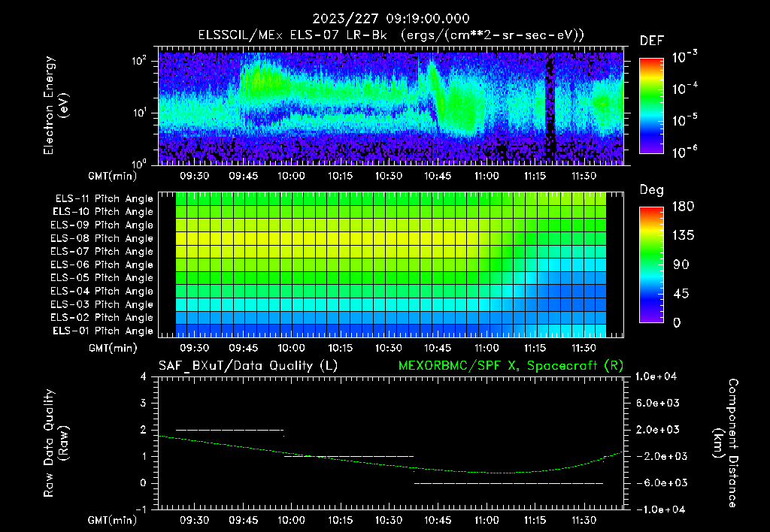Click the 'DEF' colorbar label
770x532 pixels.
[652, 41]
